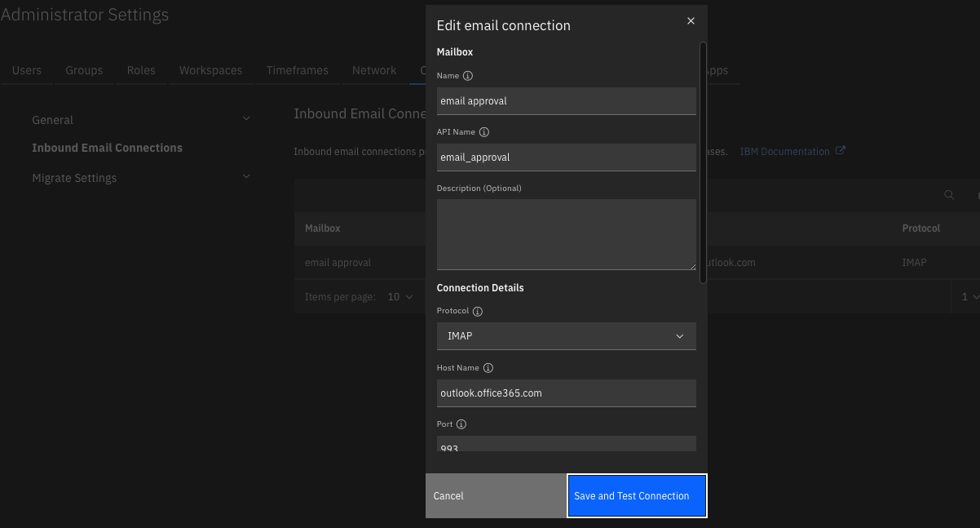Click into the Port input field

567,444
